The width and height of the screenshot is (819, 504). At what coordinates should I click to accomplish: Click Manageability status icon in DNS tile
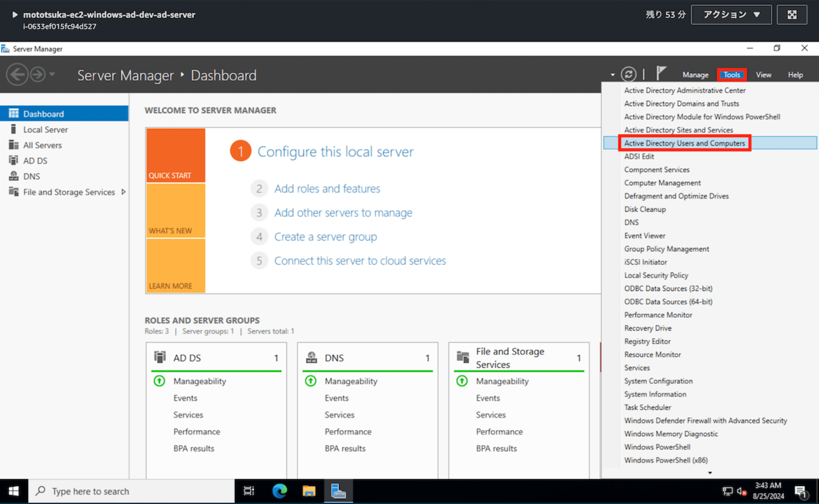tap(311, 381)
